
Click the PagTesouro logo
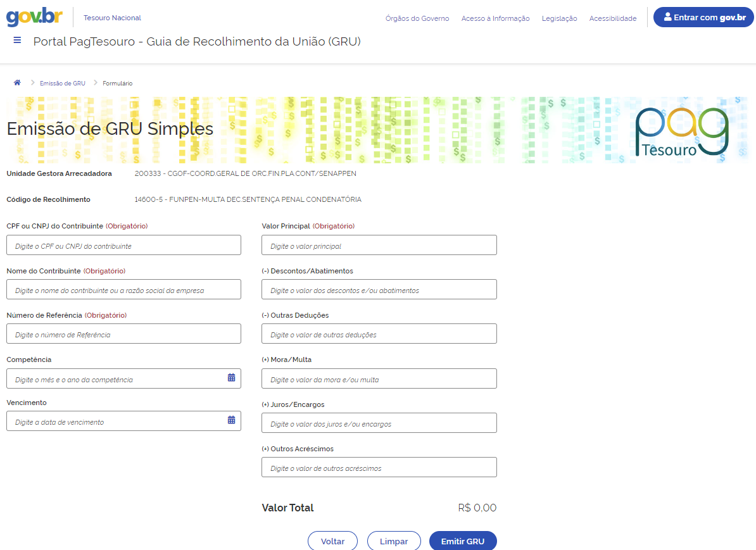681,132
